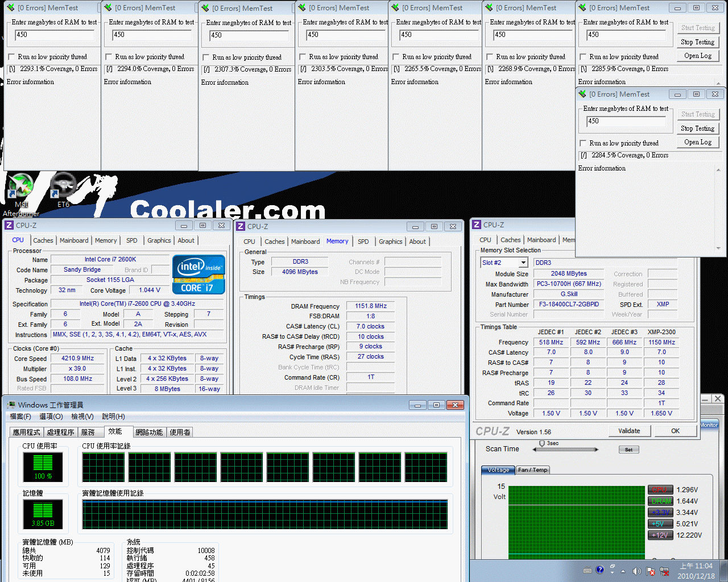This screenshot has width=728, height=582.
Task: Click the CPU-Z title icon in the CPU tab window
Action: pos(9,225)
